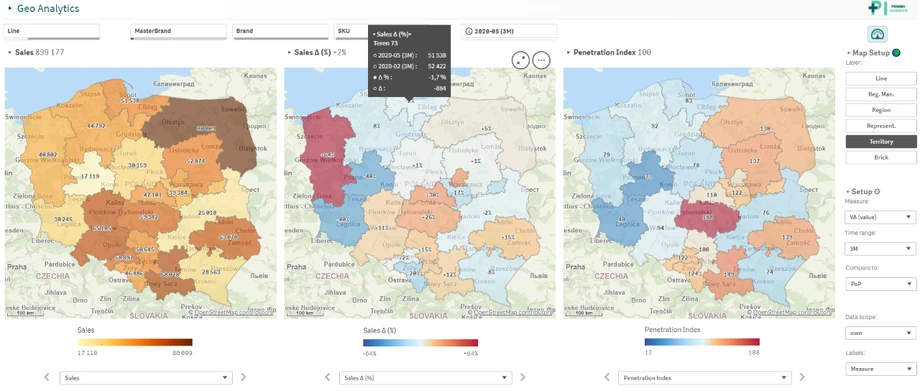Select the Reg. Man. layer button
Screen dimensions: 920x391
pos(881,94)
